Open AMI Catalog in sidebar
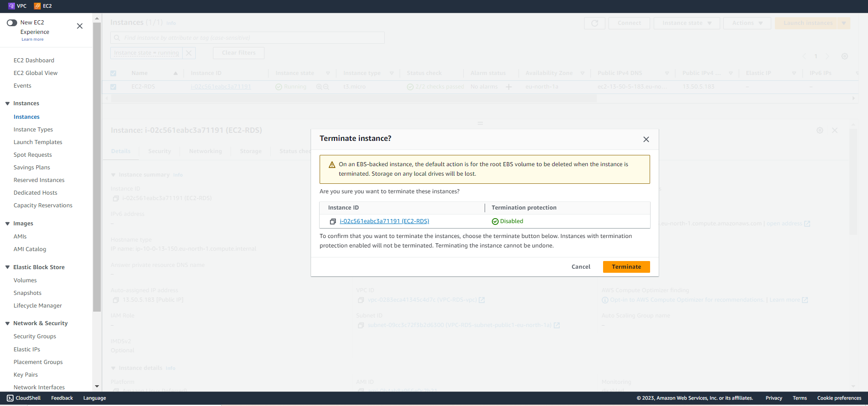Image resolution: width=868 pixels, height=406 pixels. [x=30, y=249]
